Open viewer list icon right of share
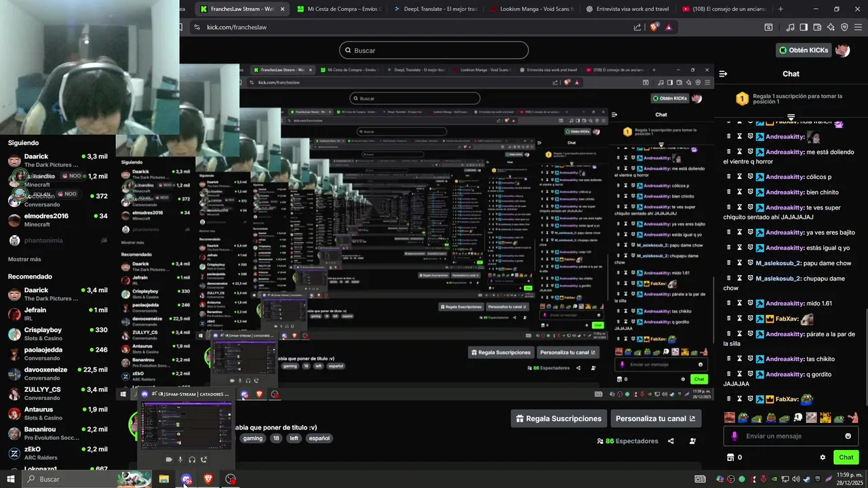This screenshot has height=488, width=868. [x=692, y=441]
